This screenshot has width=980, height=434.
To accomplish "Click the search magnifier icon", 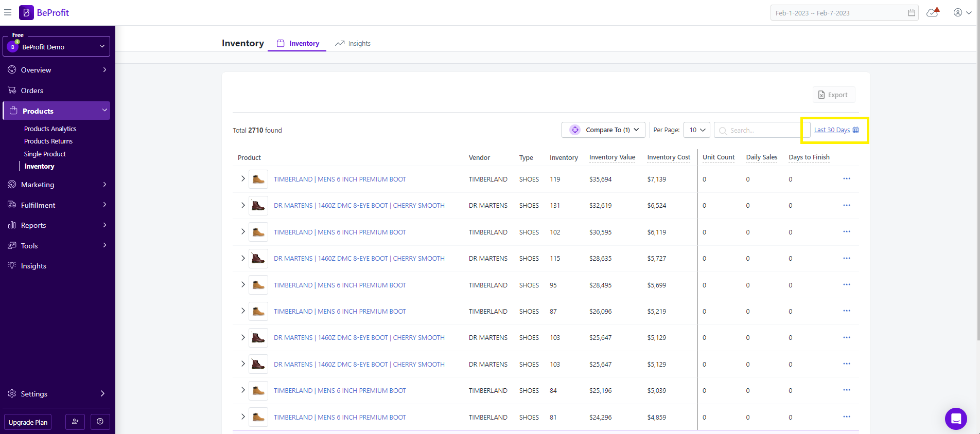I will click(723, 131).
